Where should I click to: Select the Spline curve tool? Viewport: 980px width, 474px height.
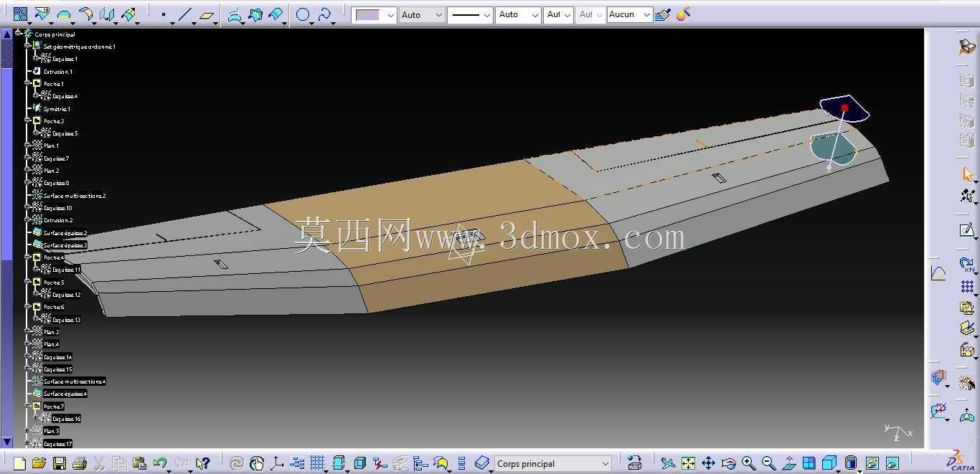coord(325,14)
